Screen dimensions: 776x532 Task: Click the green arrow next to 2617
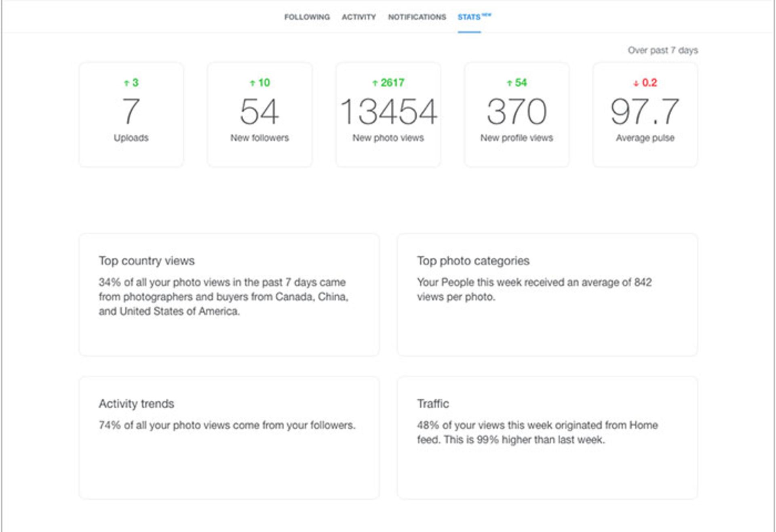tap(375, 83)
